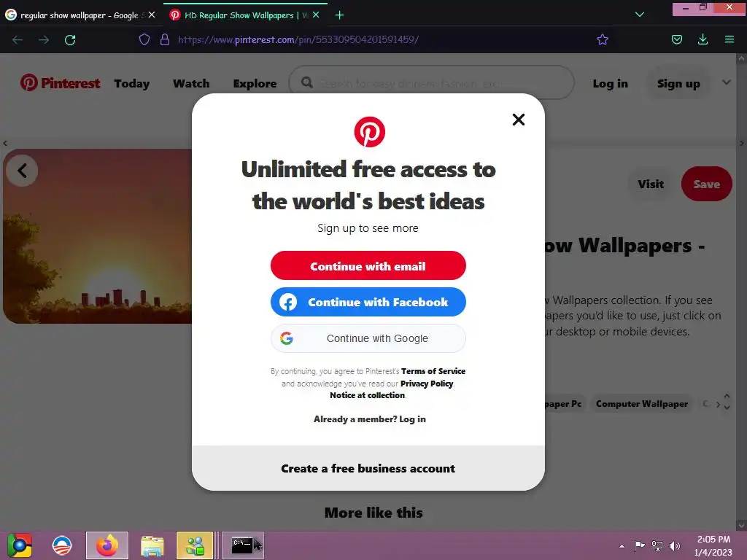Click the page vertical scrollbar
The image size is (747, 560).
point(741,292)
